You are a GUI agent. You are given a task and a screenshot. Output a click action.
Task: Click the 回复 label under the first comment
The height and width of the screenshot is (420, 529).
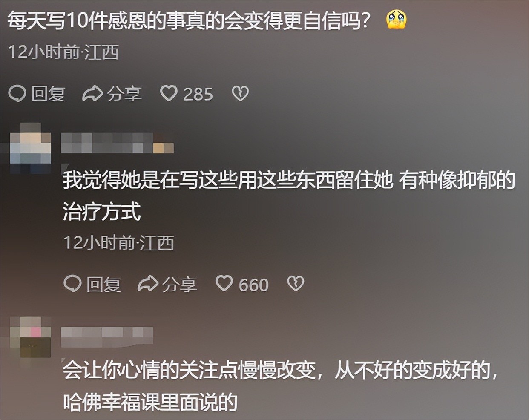[x=48, y=94]
